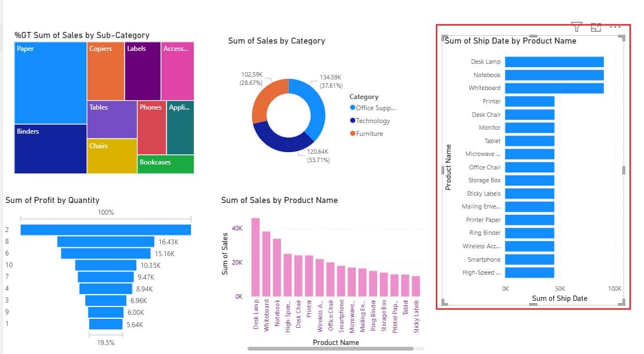The width and height of the screenshot is (644, 354).
Task: Click the Wireless Acc... label in ship date chart
Action: (x=481, y=246)
